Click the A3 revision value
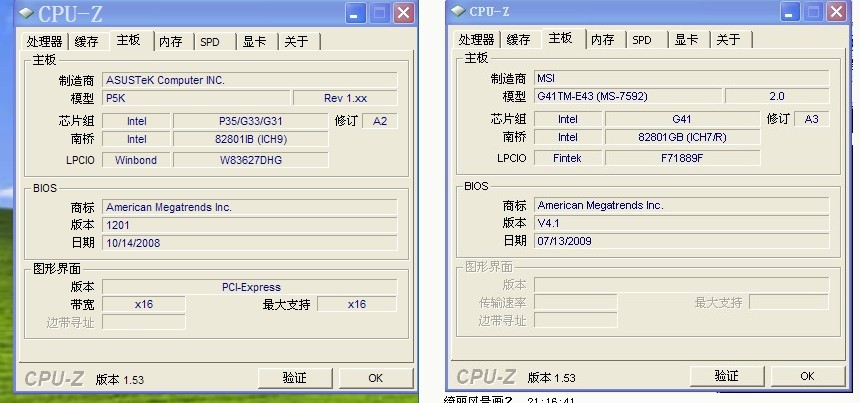The height and width of the screenshot is (403, 860). click(x=812, y=119)
